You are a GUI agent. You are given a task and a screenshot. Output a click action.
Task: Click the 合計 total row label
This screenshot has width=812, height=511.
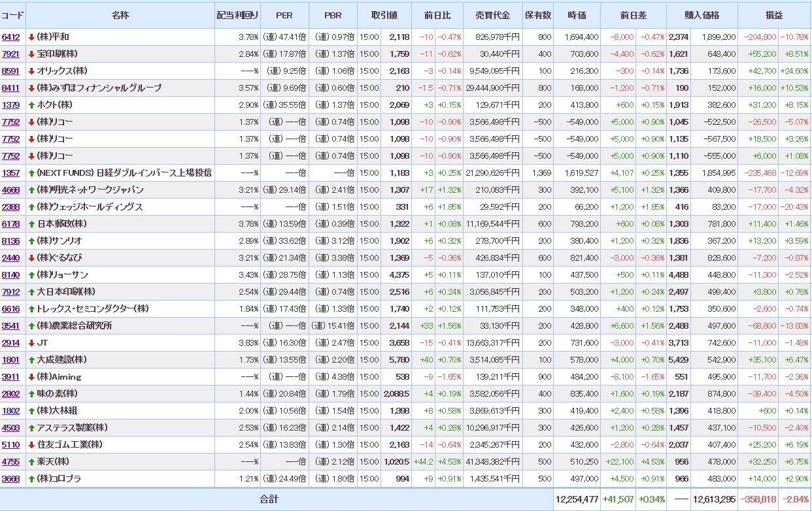point(269,499)
